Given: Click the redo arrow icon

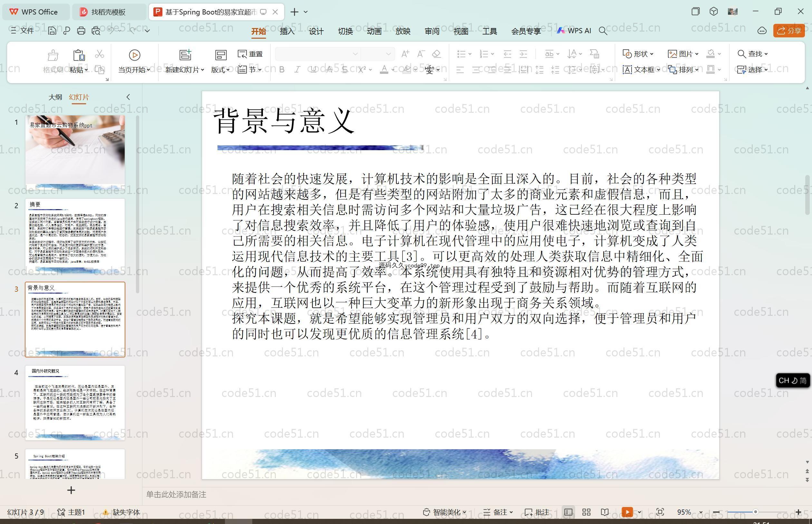Looking at the screenshot, I should 133,31.
